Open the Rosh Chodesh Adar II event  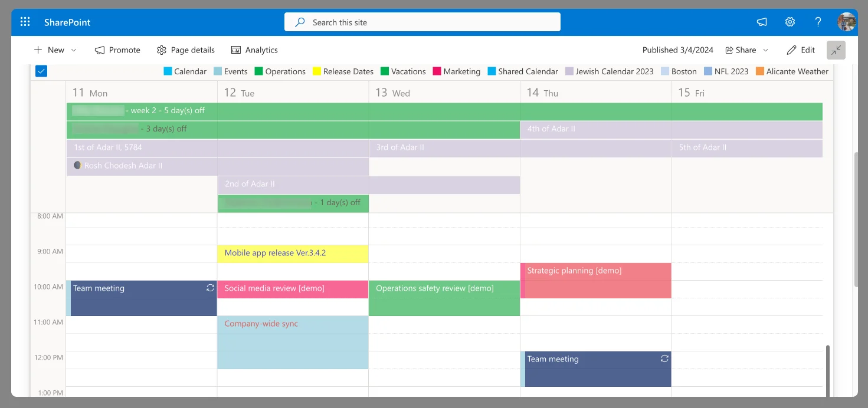[218, 166]
